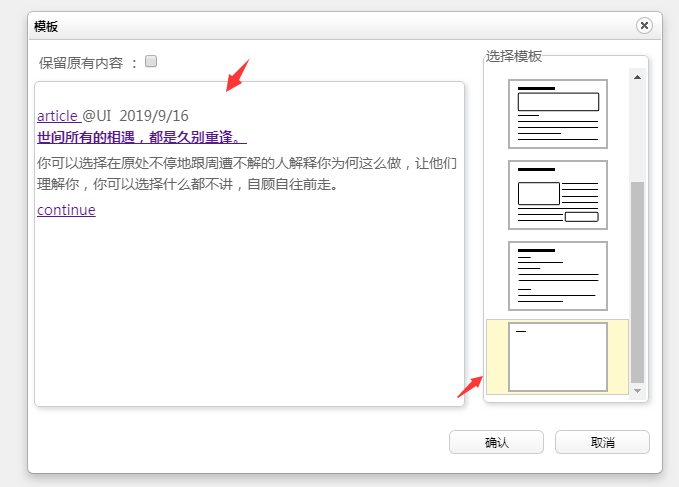Confirm with the 确认 button

click(x=496, y=442)
